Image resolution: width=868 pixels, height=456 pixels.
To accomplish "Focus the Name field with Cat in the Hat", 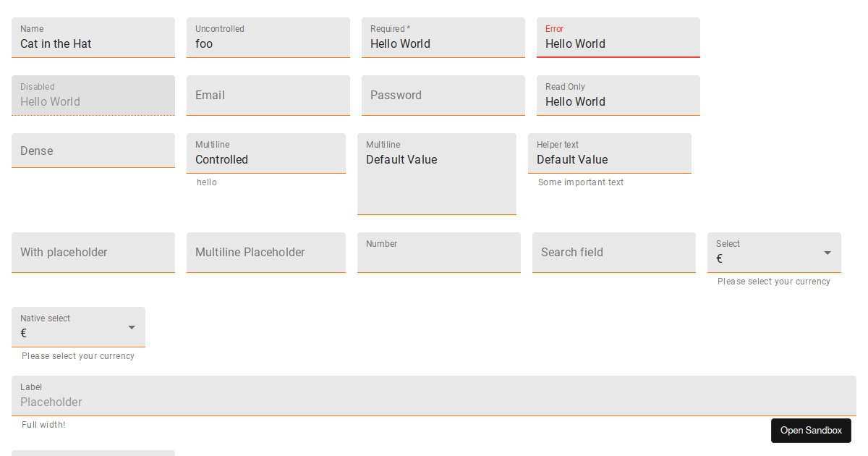I will pos(93,43).
